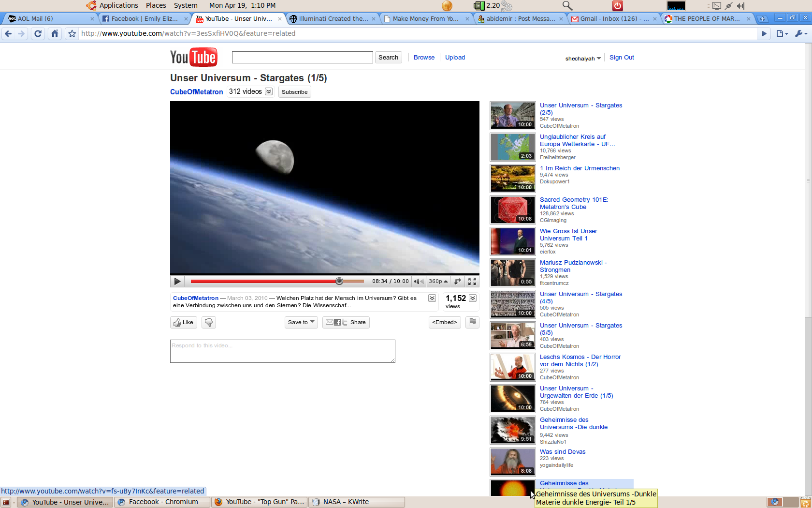Open Mariusz Pudzianowski Strongmen link
Viewport: 812px width, 508px height.
(x=573, y=266)
